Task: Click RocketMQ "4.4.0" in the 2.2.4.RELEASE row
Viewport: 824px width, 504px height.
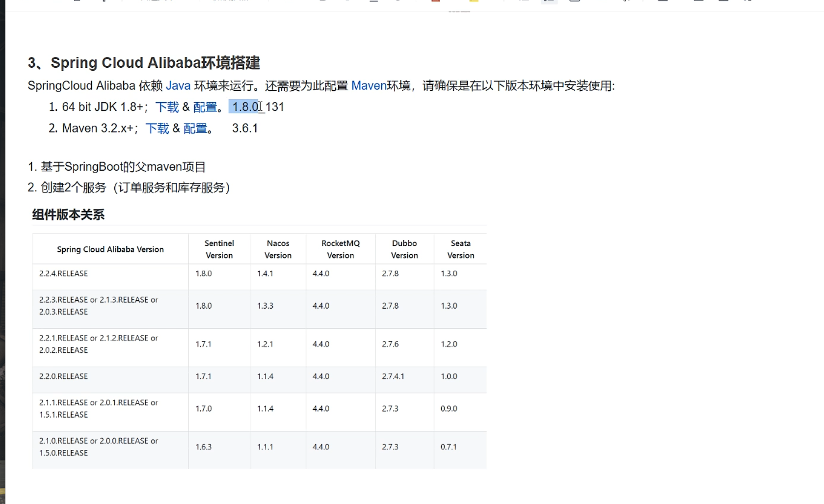Action: [321, 273]
